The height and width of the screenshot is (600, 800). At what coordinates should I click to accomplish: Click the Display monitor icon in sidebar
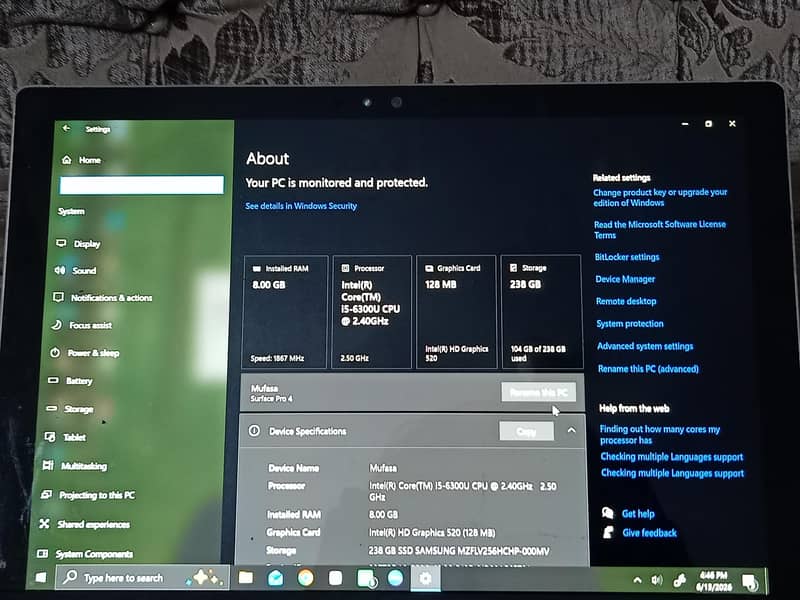point(61,243)
